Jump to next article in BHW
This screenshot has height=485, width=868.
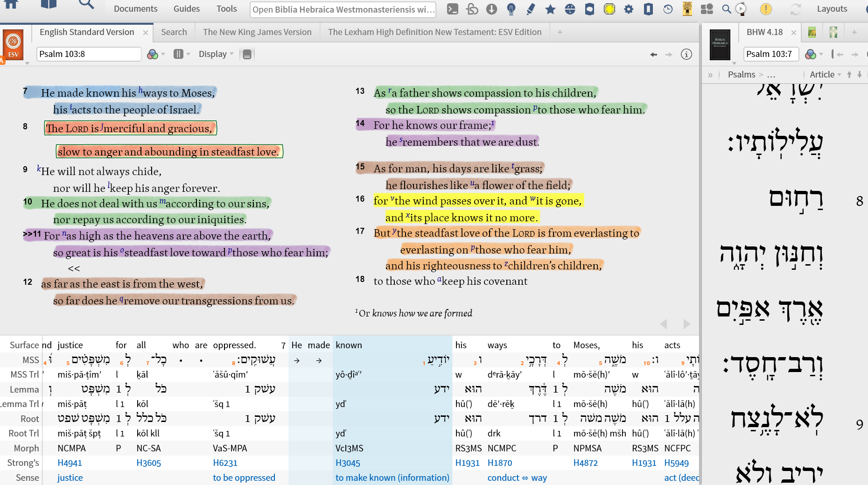[860, 75]
